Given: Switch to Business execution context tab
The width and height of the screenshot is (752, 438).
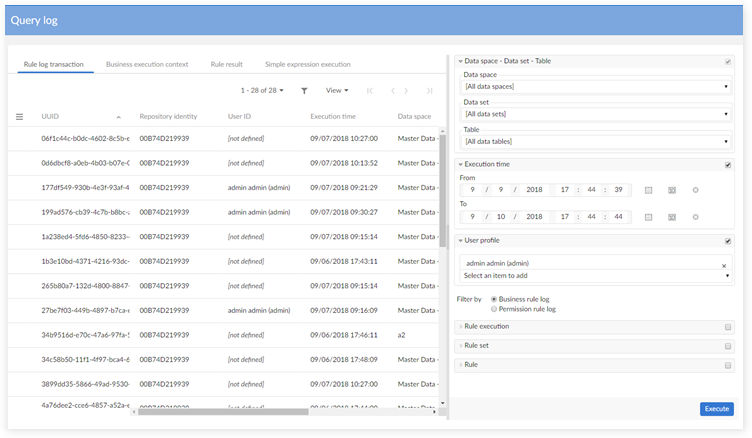Looking at the screenshot, I should 147,64.
